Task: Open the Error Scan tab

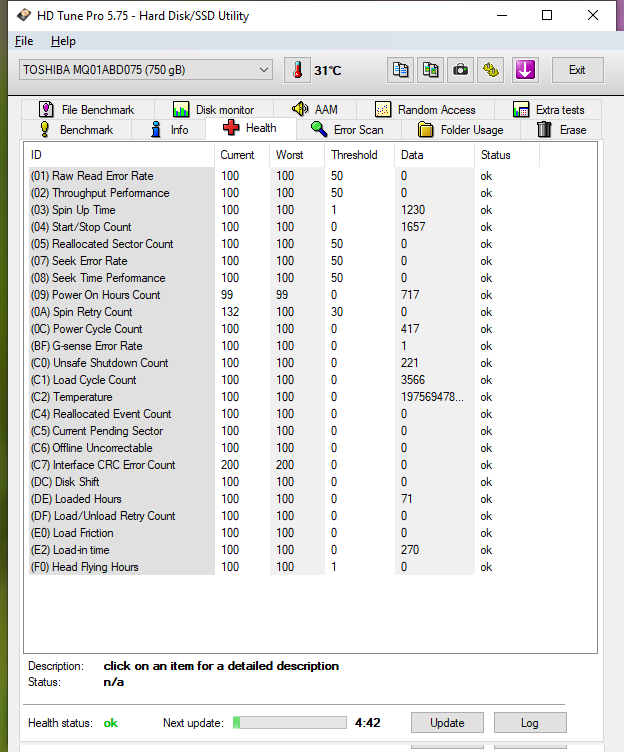Action: click(x=349, y=130)
